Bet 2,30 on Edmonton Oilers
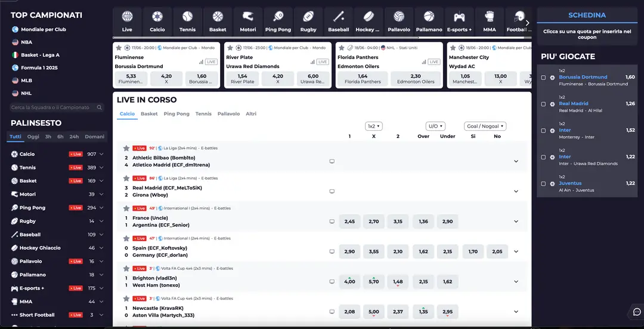Viewport: 644px width, 329px height. [416, 79]
